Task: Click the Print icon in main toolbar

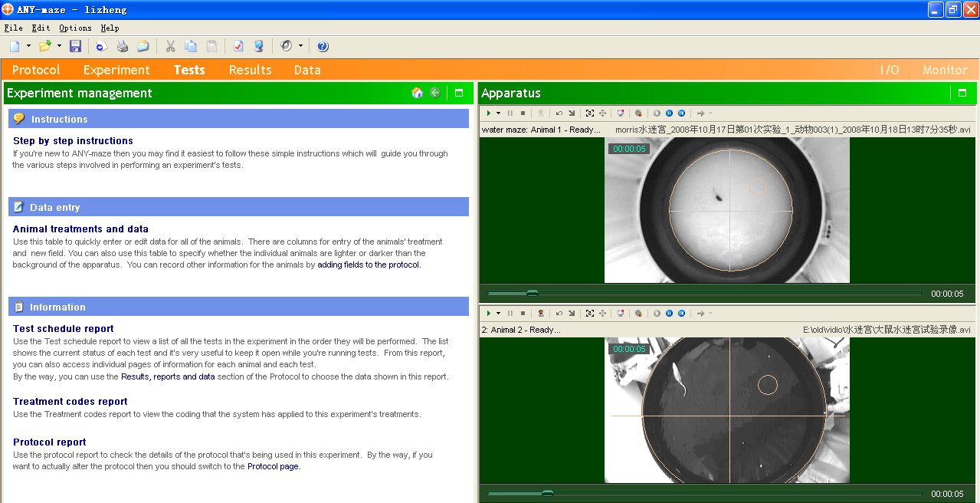Action: [123, 46]
